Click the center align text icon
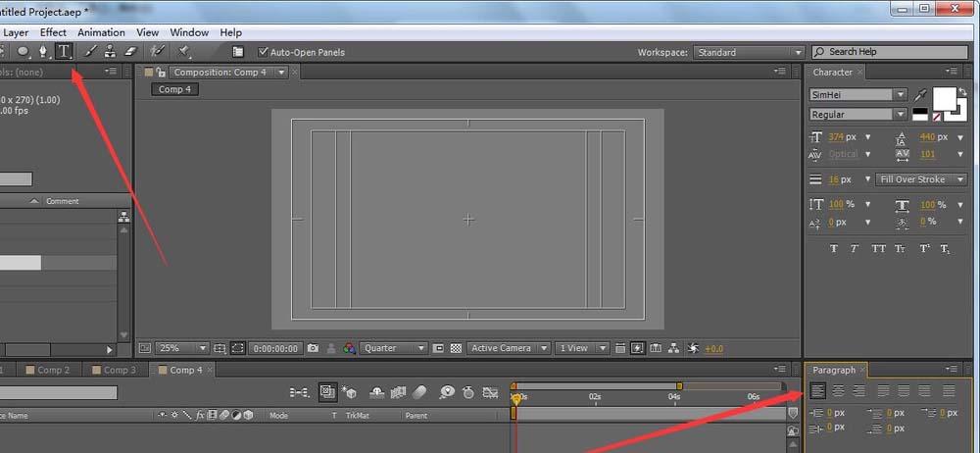The width and height of the screenshot is (980, 453). (x=838, y=391)
